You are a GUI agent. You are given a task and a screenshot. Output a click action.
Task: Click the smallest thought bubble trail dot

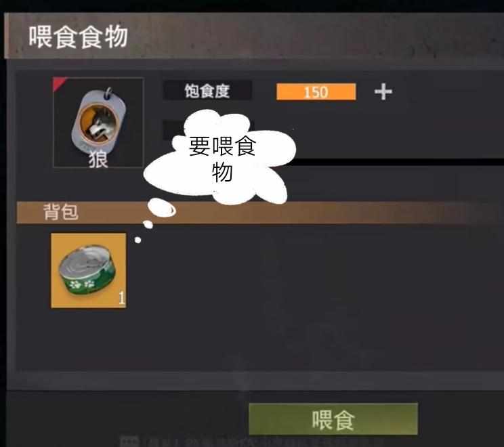click(x=138, y=240)
